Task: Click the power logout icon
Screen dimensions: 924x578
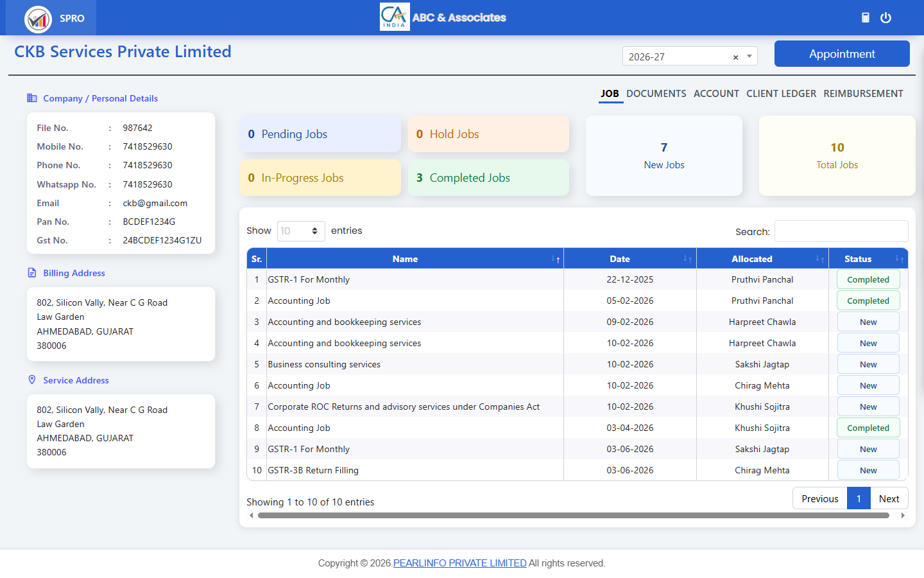Action: [886, 18]
